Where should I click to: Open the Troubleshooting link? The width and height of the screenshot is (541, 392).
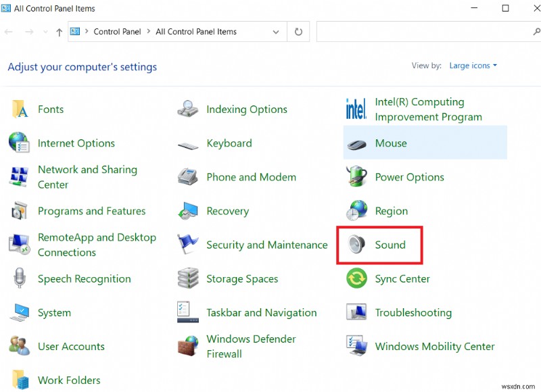point(413,312)
